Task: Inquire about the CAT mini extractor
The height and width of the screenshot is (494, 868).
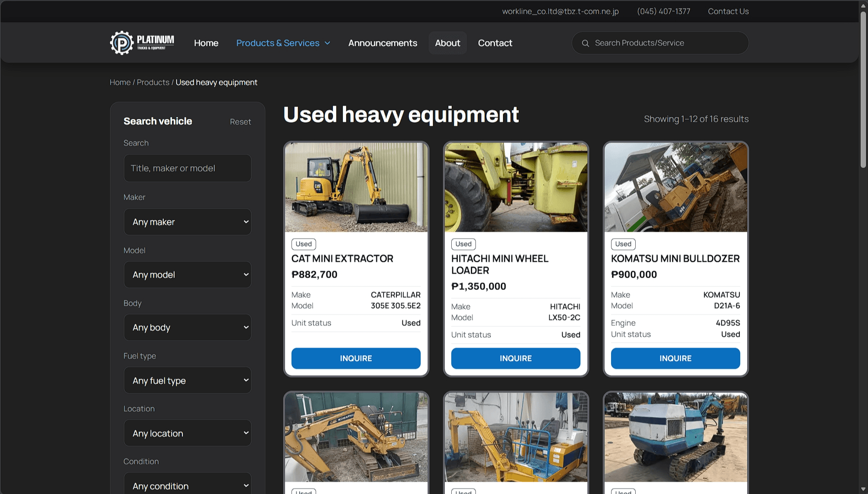Action: 356,358
